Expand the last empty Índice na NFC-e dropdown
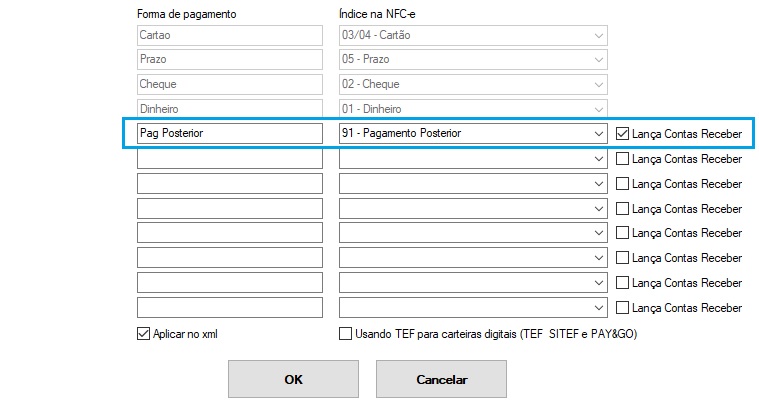 (x=598, y=308)
